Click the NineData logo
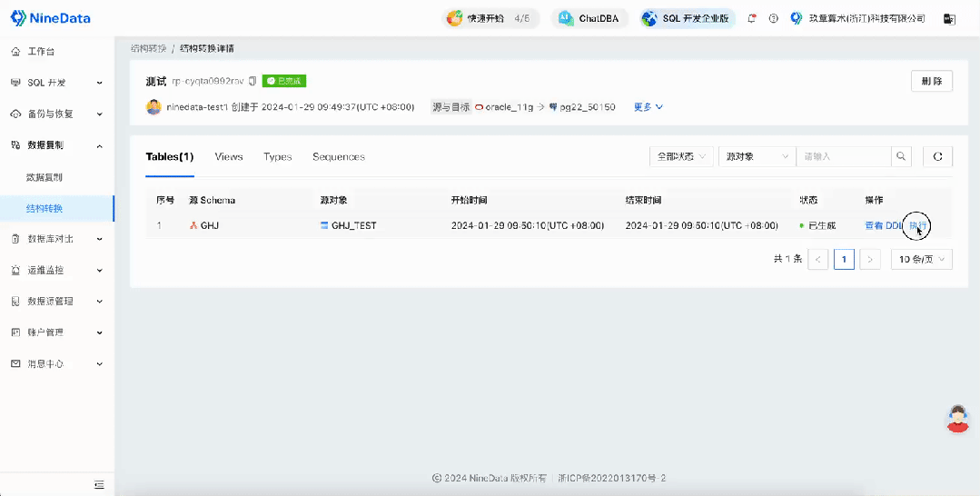The height and width of the screenshot is (496, 980). pos(51,18)
